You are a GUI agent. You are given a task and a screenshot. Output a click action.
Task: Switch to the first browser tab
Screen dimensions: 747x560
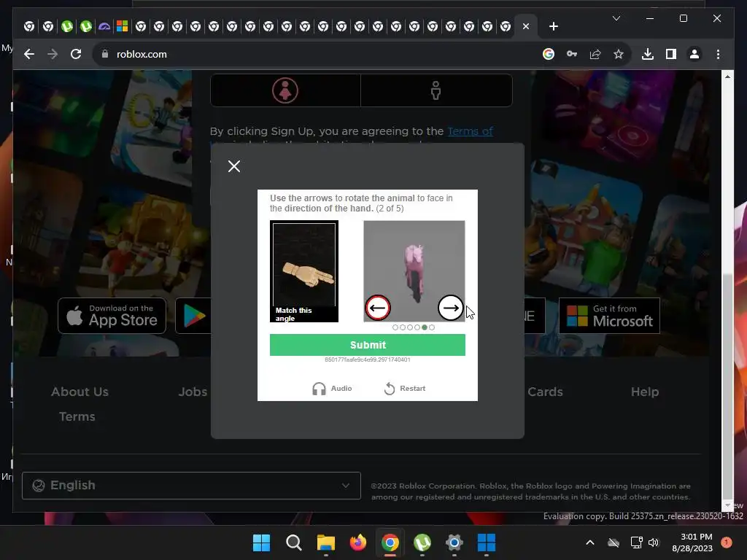[x=29, y=26]
